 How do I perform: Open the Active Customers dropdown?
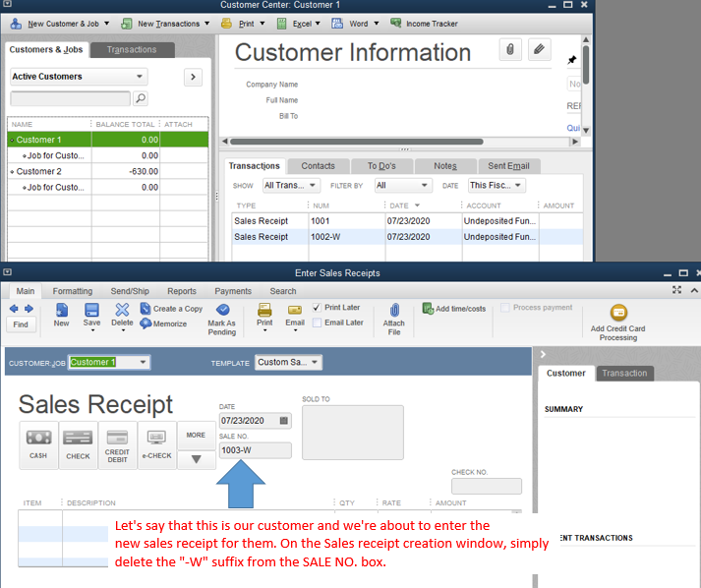click(x=79, y=77)
